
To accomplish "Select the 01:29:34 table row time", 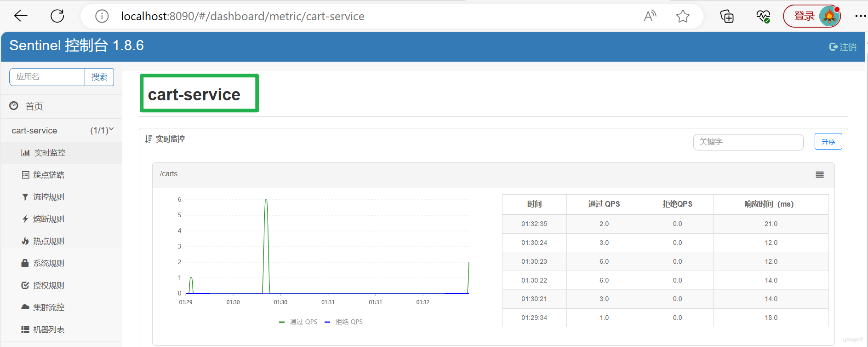I will tap(534, 318).
